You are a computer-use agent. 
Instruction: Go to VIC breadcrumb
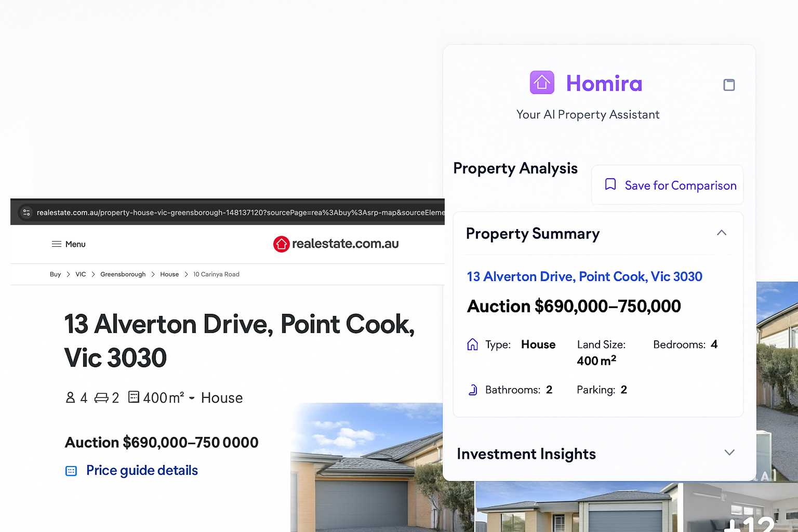(x=81, y=274)
